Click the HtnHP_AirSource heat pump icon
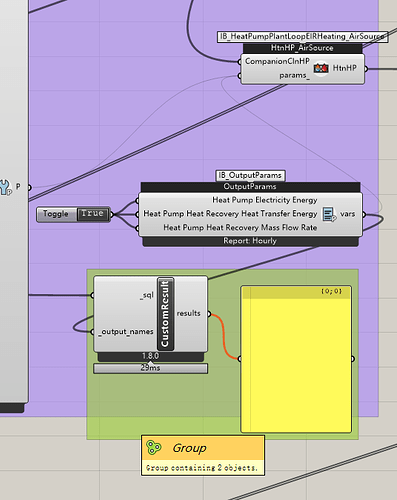397x500 pixels. [x=321, y=68]
